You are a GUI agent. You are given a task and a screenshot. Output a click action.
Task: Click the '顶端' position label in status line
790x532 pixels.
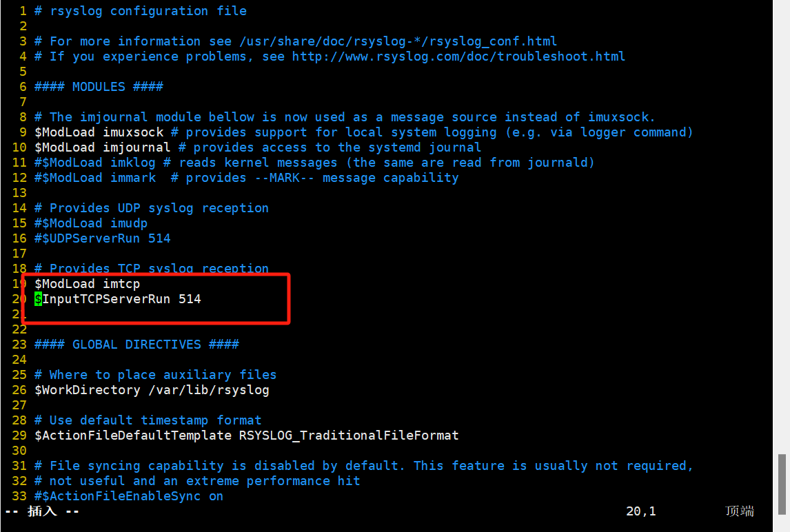pyautogui.click(x=740, y=511)
